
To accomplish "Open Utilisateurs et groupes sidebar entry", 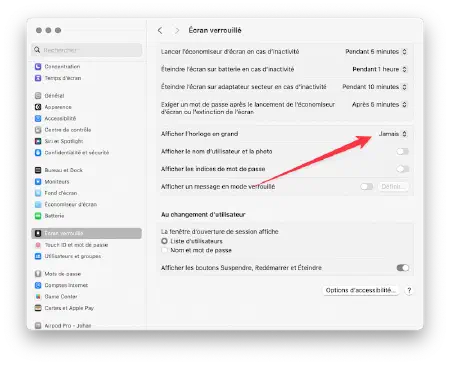I will [86, 256].
